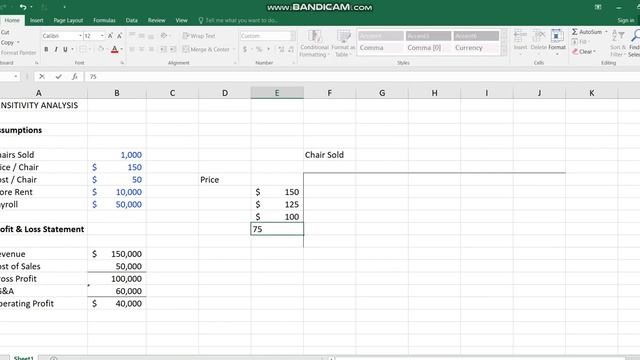Viewport: 640px width, 360px height.
Task: Click the Cut button
Action: click(5, 32)
